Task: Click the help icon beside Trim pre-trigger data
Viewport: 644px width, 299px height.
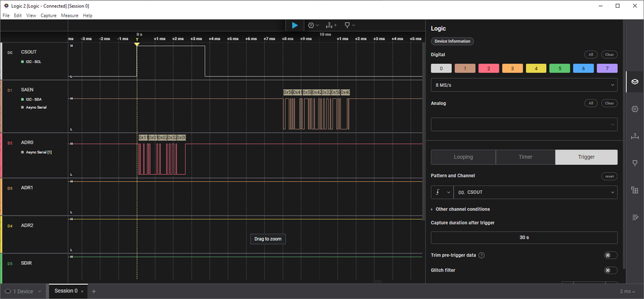Action: (482, 255)
